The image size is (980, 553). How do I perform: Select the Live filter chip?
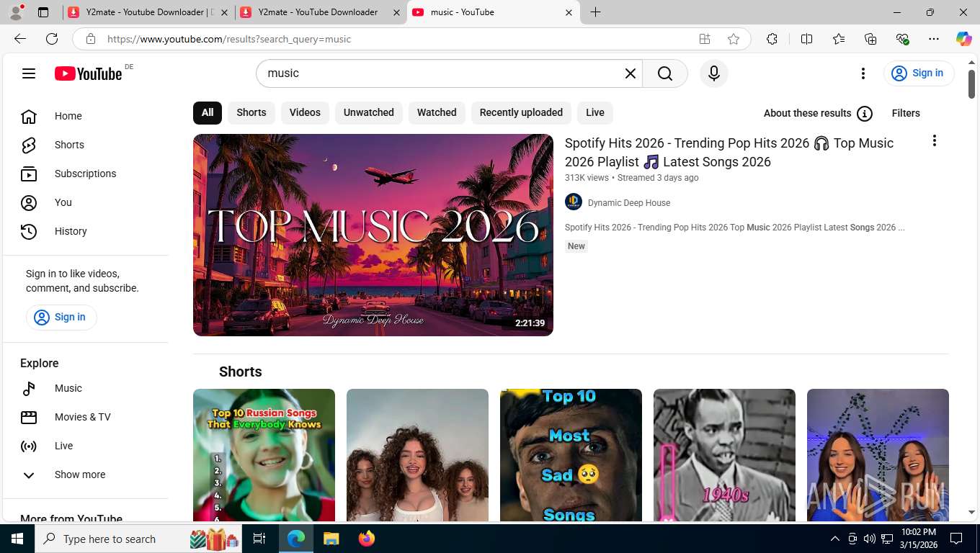[595, 113]
